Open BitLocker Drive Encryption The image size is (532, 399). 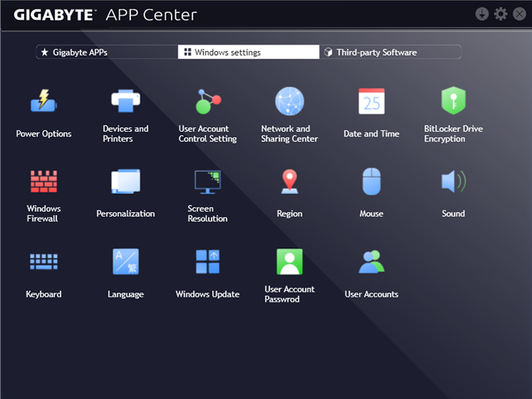tap(454, 101)
